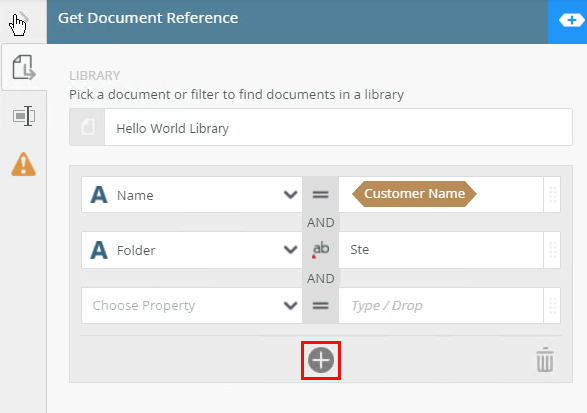Screen dimensions: 587x413
Task: Click the drag handle of the Name row
Action: coord(552,194)
